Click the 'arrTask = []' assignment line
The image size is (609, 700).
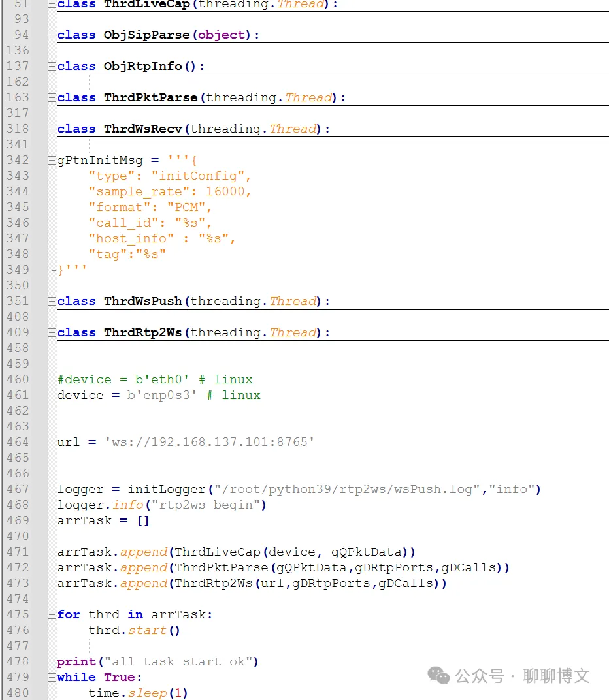click(103, 520)
